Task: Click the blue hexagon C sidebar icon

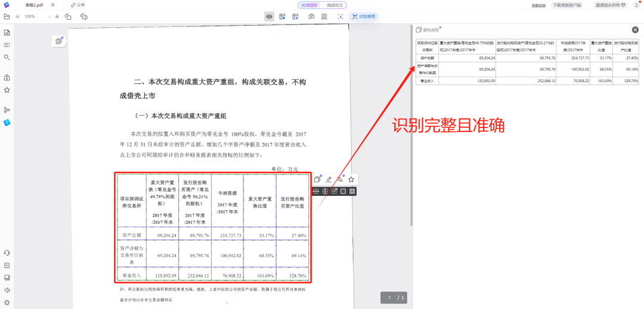Action: [x=7, y=122]
